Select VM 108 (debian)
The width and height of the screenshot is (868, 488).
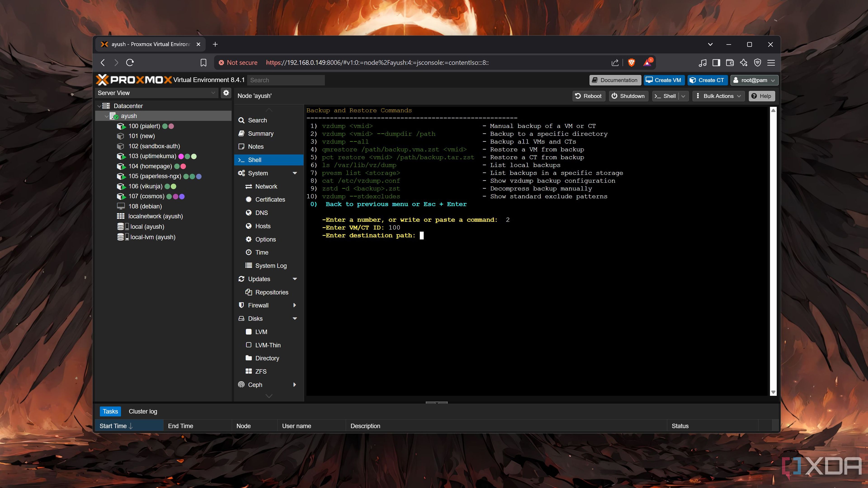point(145,206)
